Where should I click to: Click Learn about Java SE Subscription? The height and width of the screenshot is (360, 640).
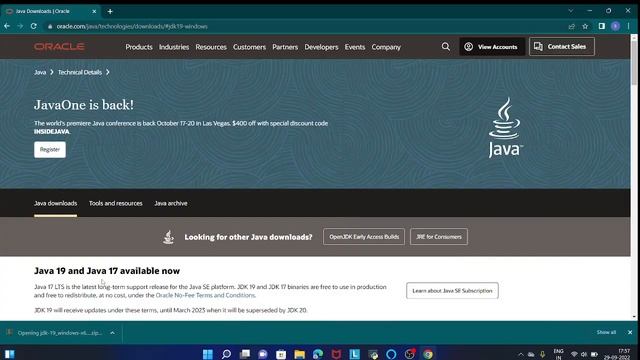click(452, 291)
